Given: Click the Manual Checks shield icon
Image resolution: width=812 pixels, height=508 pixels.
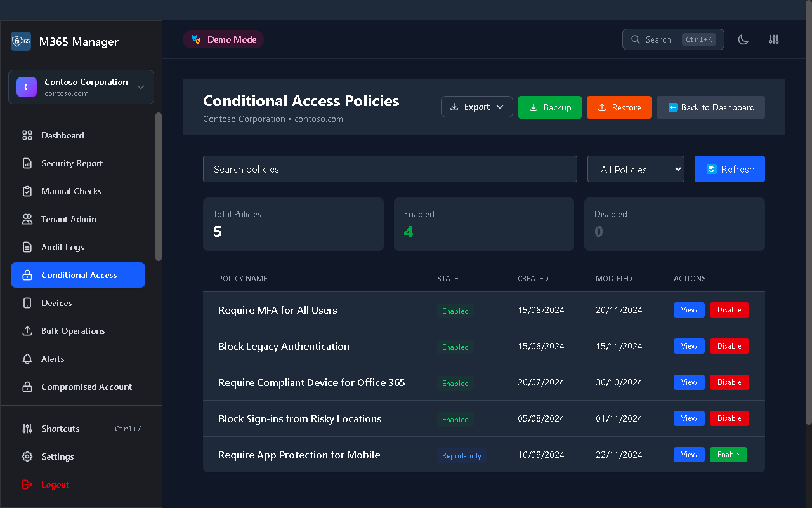Looking at the screenshot, I should coord(26,191).
